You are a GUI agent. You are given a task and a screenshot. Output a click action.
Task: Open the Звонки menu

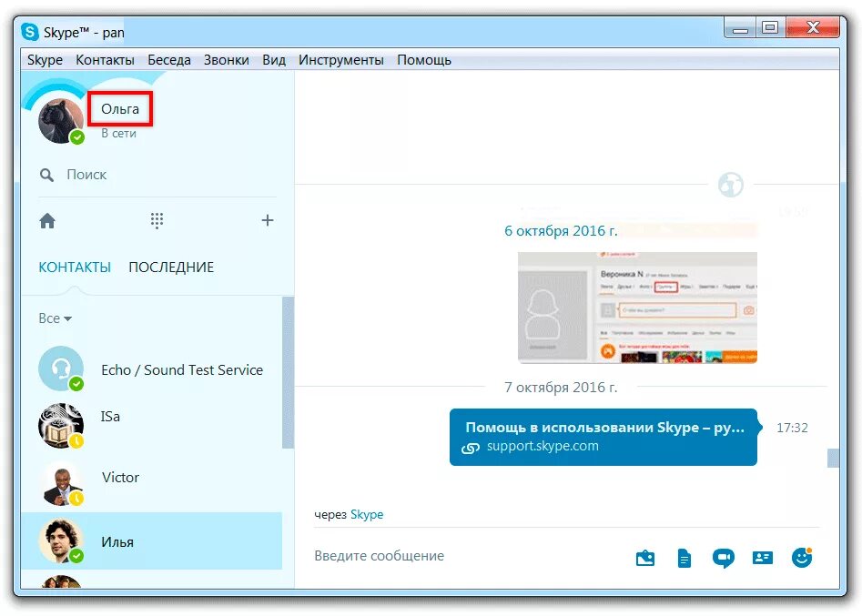click(x=226, y=60)
